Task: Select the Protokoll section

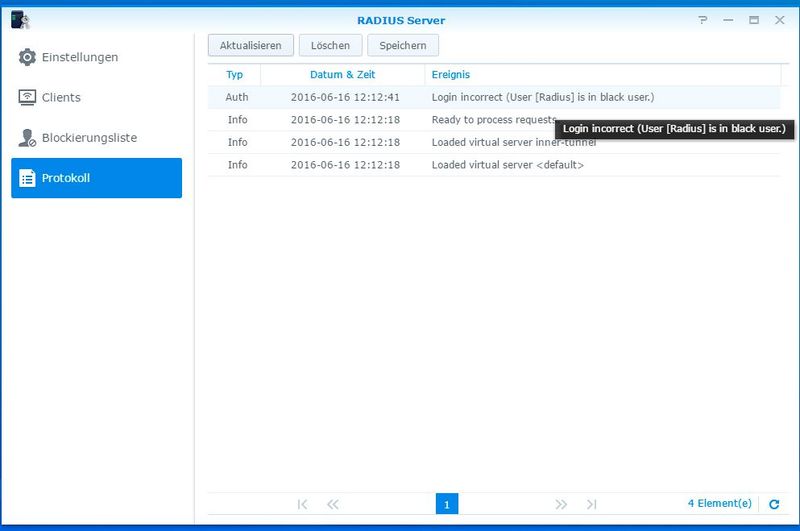Action: coord(96,178)
